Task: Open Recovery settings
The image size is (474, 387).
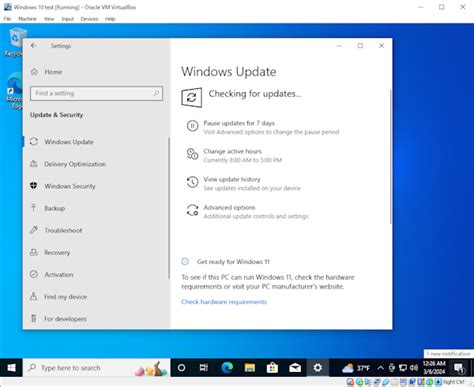Action: click(x=50, y=252)
